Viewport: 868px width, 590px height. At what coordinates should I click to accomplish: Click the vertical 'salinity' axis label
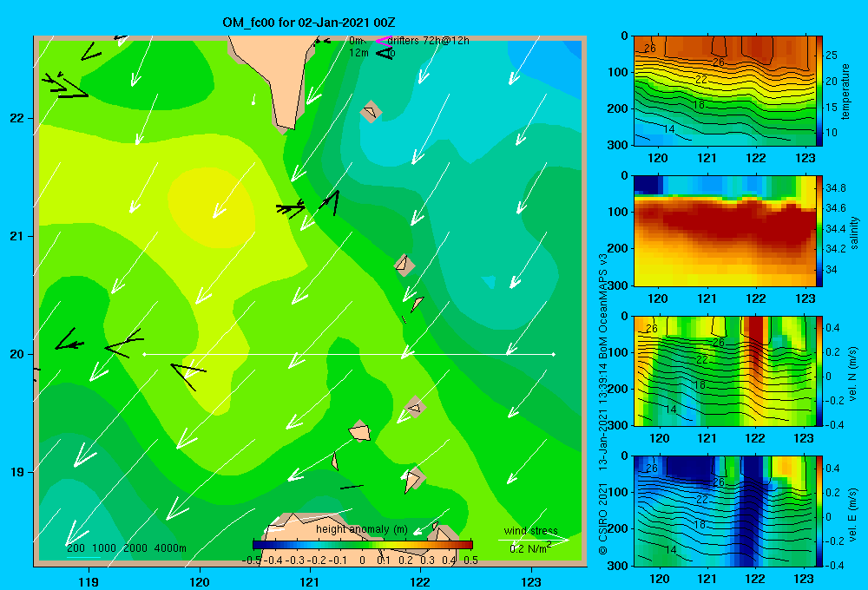[853, 233]
